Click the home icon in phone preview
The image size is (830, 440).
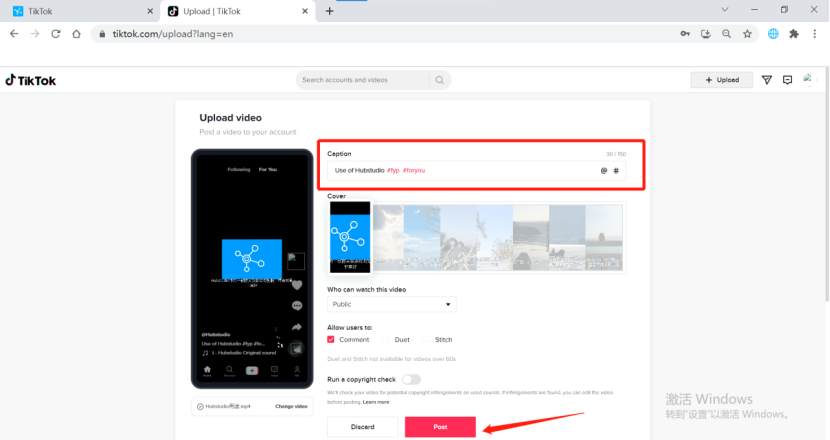coord(207,371)
